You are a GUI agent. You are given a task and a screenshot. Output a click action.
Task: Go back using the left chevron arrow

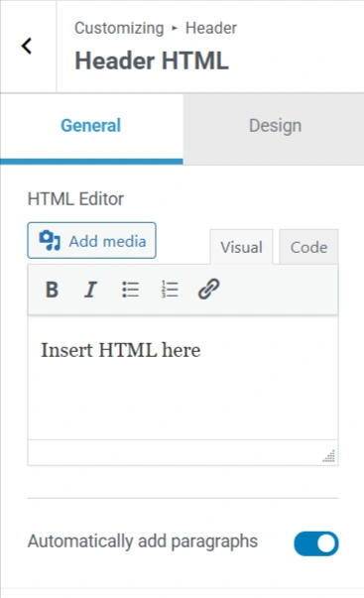(x=27, y=47)
